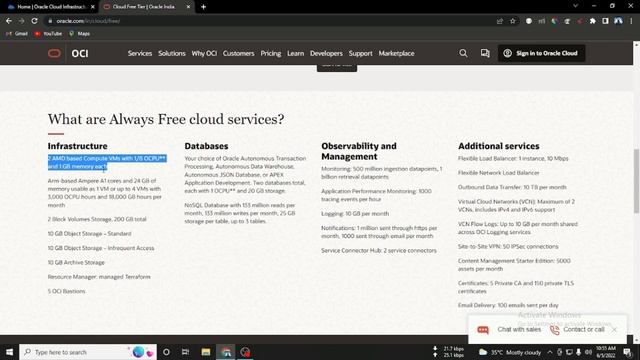Open the chat icon in OCI header
Viewport: 640px width, 360px height.
coord(485,53)
